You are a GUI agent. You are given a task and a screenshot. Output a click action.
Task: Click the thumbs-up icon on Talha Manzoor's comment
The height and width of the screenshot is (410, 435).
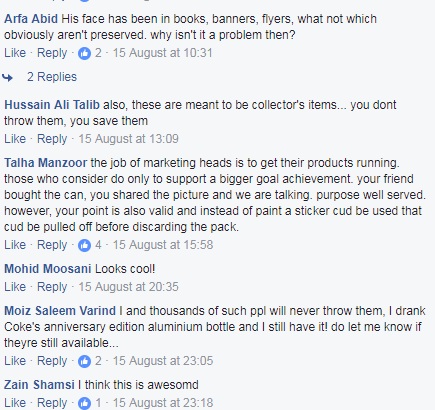pyautogui.click(x=84, y=245)
